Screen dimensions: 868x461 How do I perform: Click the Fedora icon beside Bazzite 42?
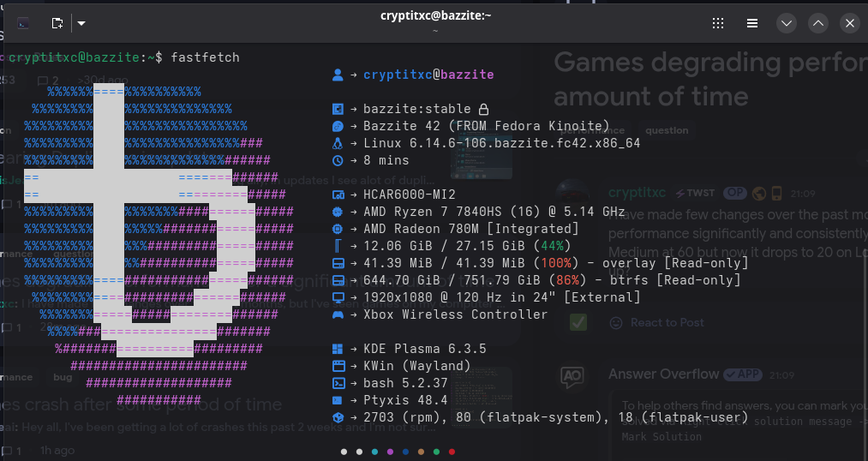(338, 126)
